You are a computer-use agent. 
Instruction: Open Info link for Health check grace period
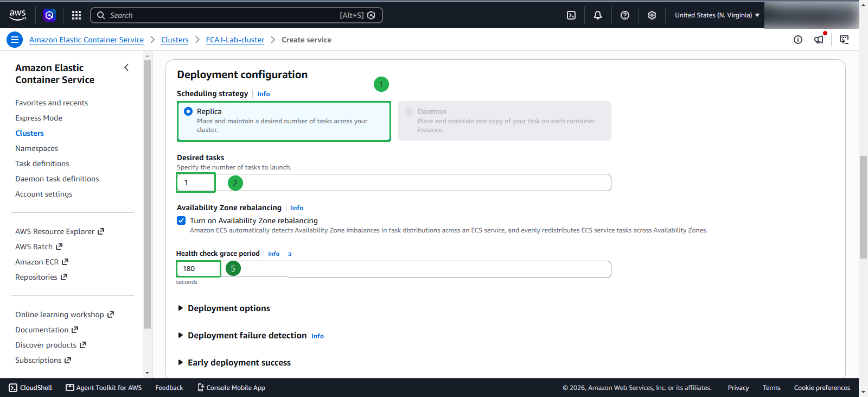coord(273,254)
